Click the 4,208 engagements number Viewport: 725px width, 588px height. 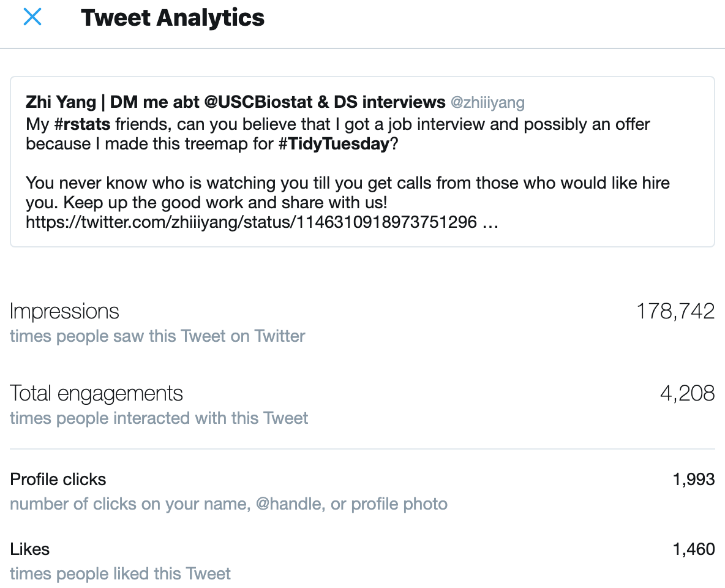(687, 393)
